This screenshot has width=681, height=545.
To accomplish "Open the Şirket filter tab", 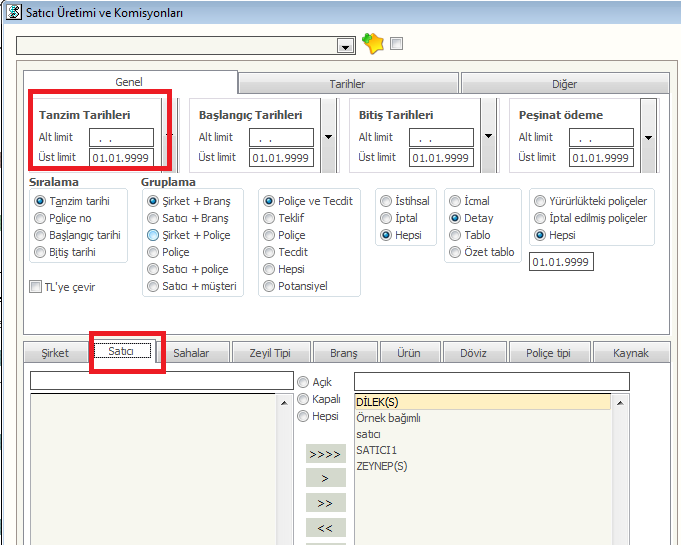I will click(55, 353).
